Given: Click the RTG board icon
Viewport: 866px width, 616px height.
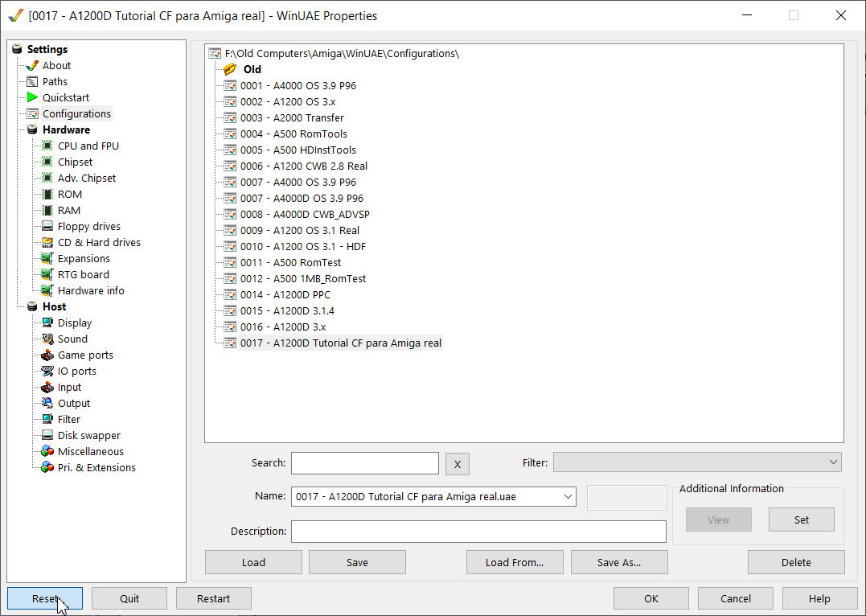Looking at the screenshot, I should (47, 274).
